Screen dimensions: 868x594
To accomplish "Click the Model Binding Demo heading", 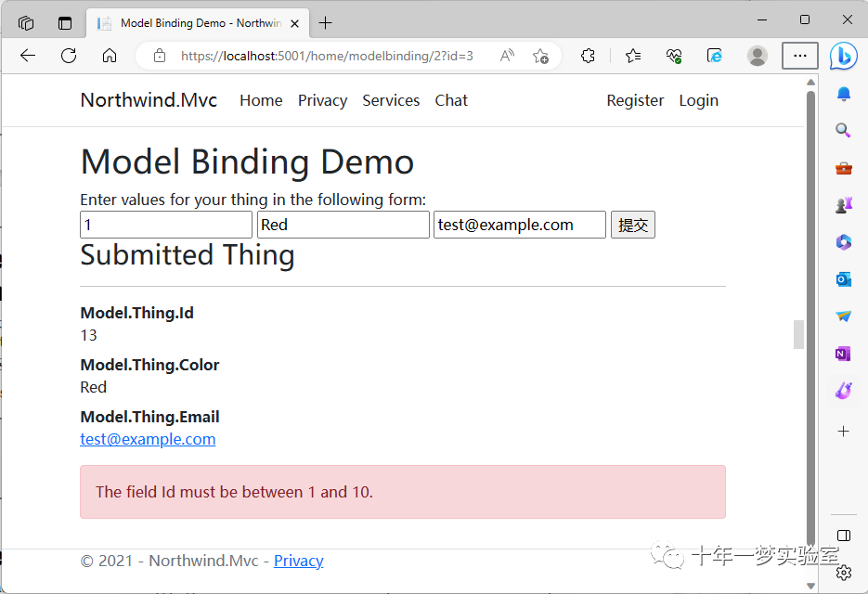I will [x=247, y=162].
